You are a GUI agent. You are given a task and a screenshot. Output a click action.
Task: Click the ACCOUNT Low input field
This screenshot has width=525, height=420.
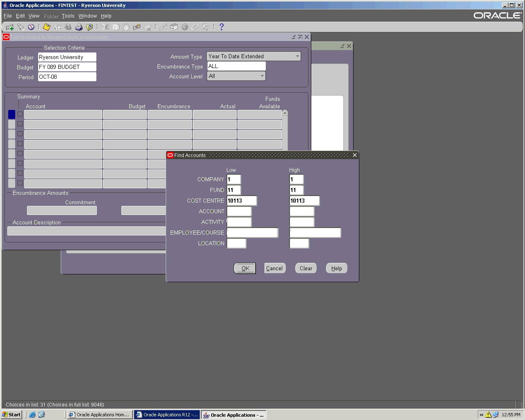(239, 211)
